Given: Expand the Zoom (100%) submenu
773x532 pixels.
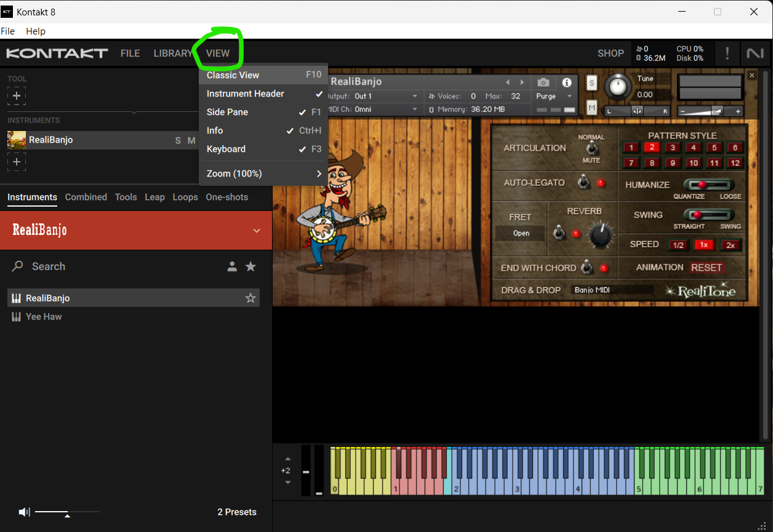Looking at the screenshot, I should [x=263, y=173].
